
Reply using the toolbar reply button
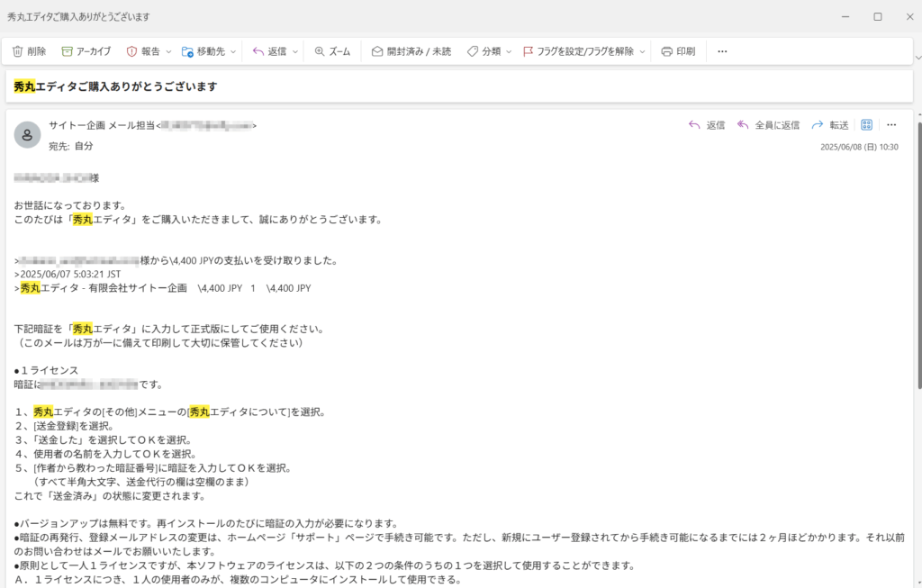pyautogui.click(x=269, y=51)
